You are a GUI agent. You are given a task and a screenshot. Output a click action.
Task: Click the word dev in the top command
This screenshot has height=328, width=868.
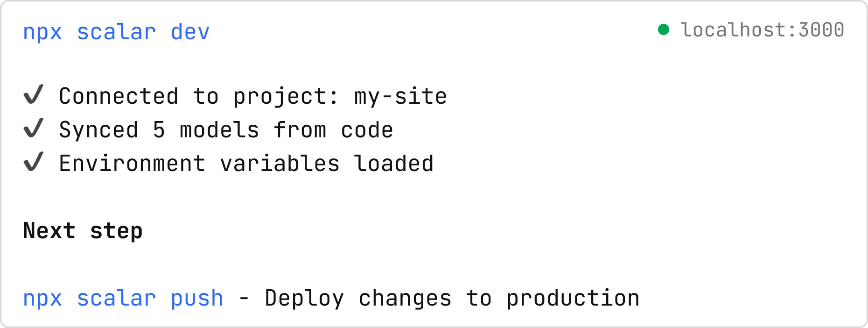190,32
